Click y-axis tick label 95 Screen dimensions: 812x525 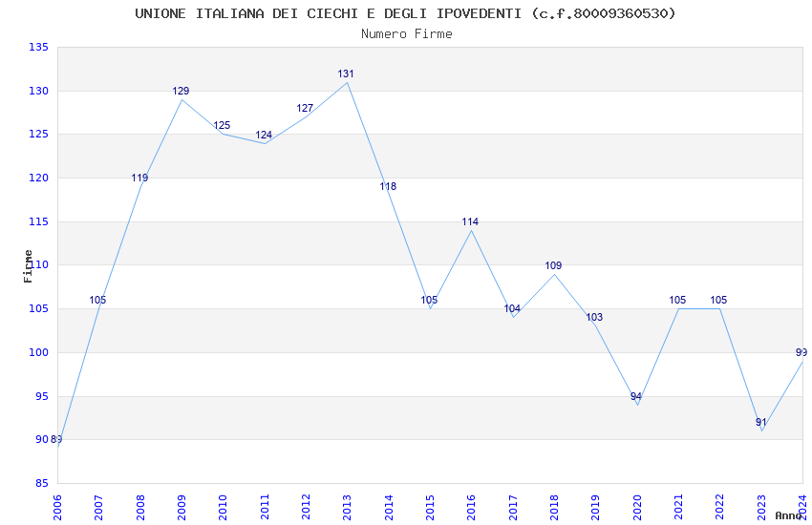coord(42,397)
